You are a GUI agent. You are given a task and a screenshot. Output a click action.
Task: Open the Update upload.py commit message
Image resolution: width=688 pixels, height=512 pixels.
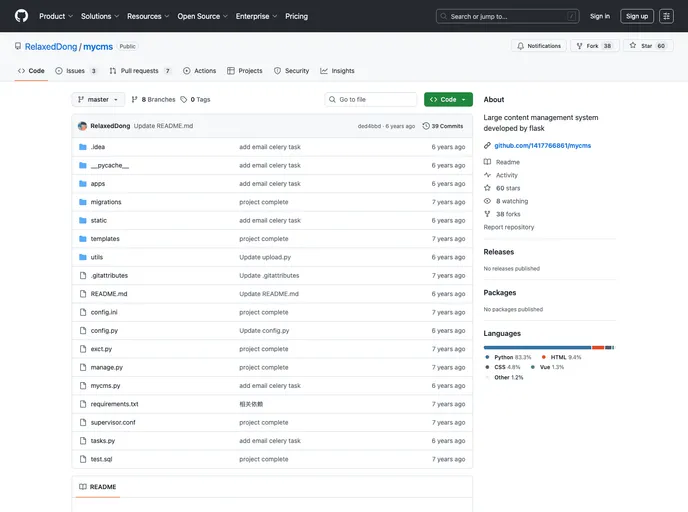coord(265,257)
